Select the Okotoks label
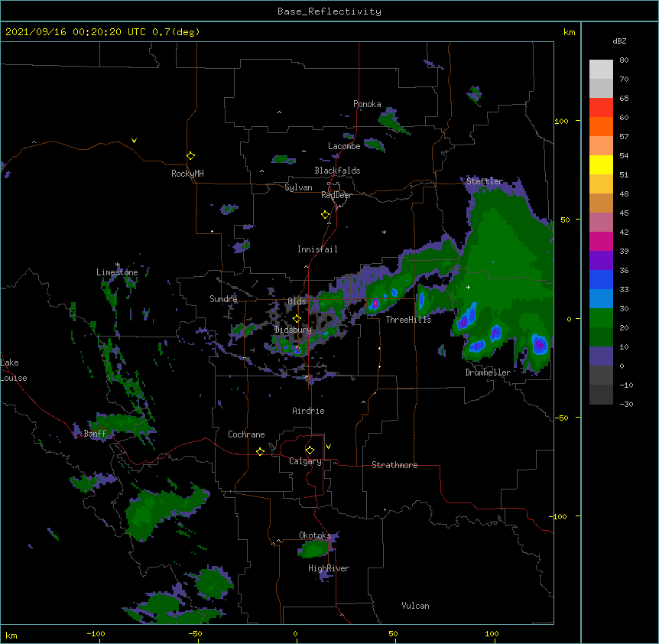This screenshot has width=659, height=644. tap(315, 535)
